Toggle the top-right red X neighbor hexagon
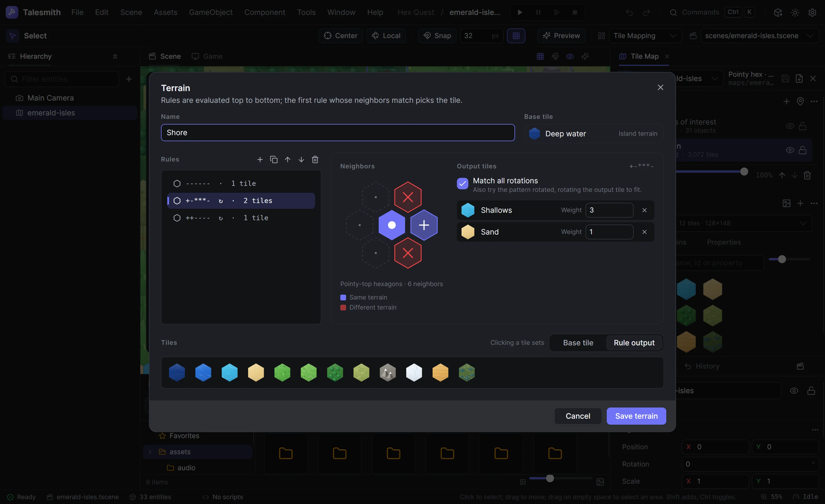Image resolution: width=825 pixels, height=504 pixels. (407, 197)
